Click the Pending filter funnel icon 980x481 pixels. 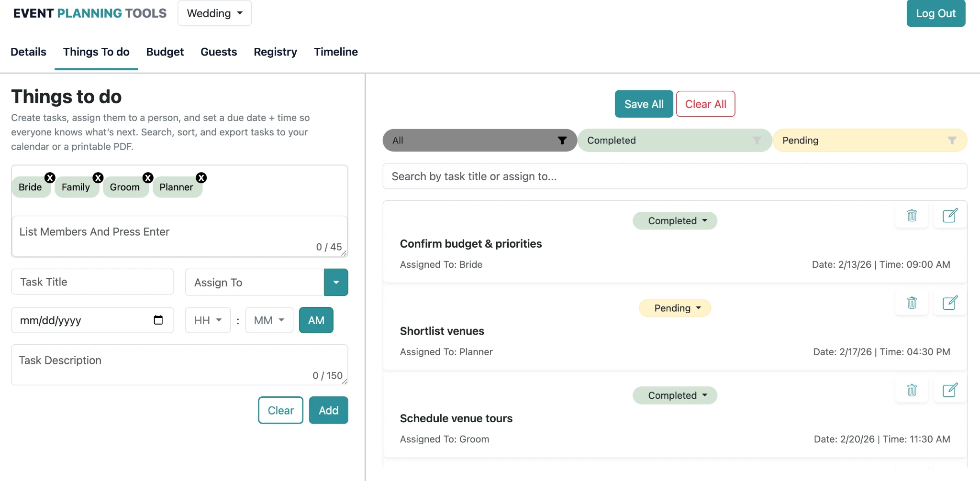pos(951,140)
